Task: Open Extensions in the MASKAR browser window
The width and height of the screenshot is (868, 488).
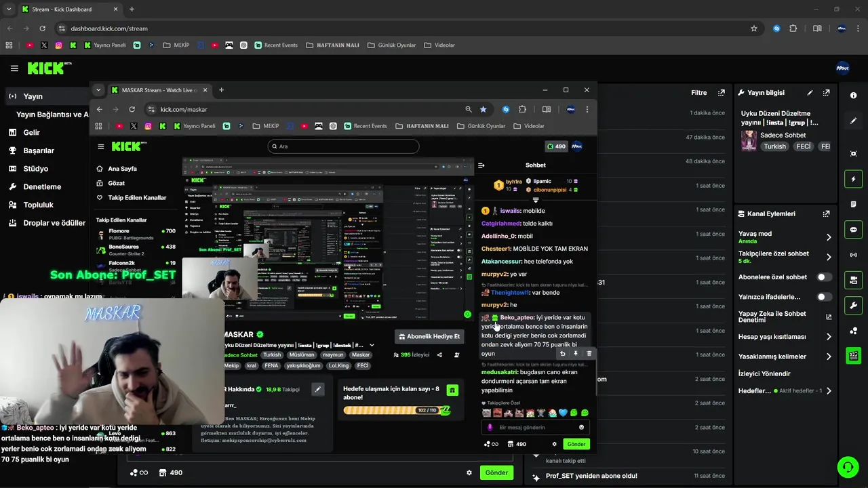Action: click(x=522, y=109)
